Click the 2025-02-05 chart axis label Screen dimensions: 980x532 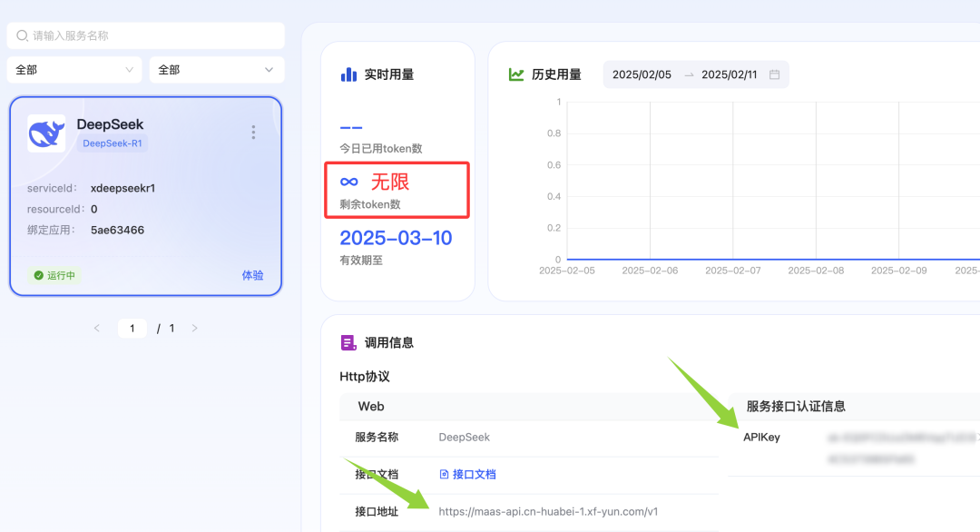[567, 270]
